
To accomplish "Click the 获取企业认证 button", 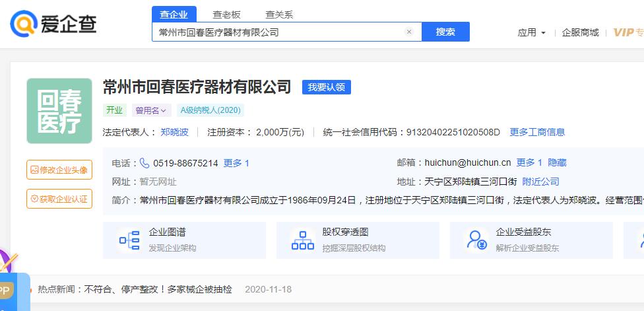I will coord(59,199).
